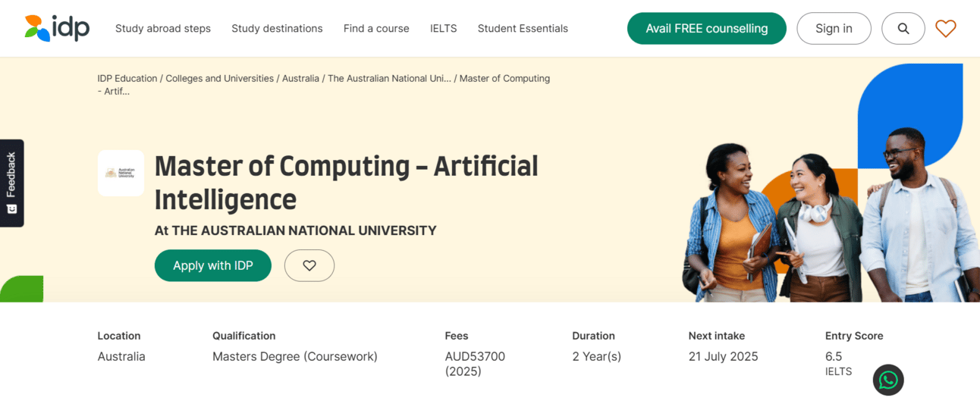The width and height of the screenshot is (980, 404).
Task: Click Masters Degree (Coursework) qualification text
Action: (x=295, y=356)
